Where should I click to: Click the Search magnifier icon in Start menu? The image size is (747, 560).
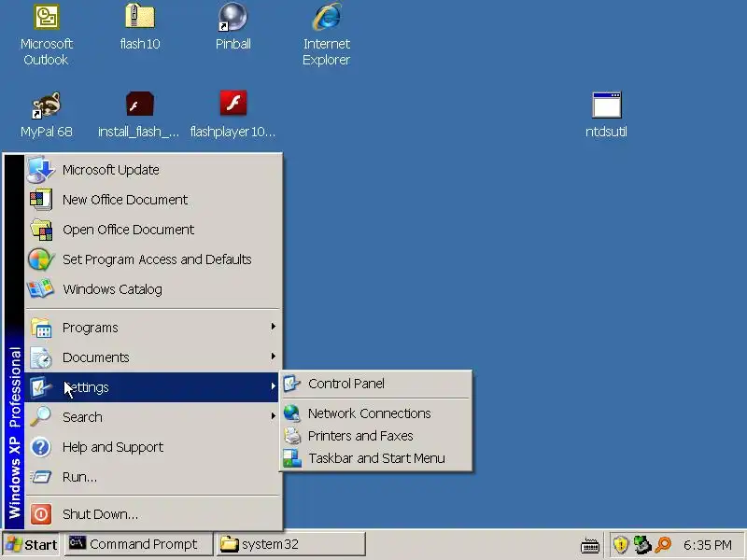coord(40,416)
